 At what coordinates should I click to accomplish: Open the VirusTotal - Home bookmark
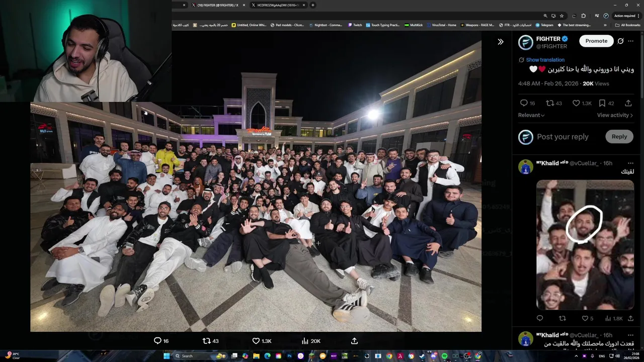[x=441, y=25]
